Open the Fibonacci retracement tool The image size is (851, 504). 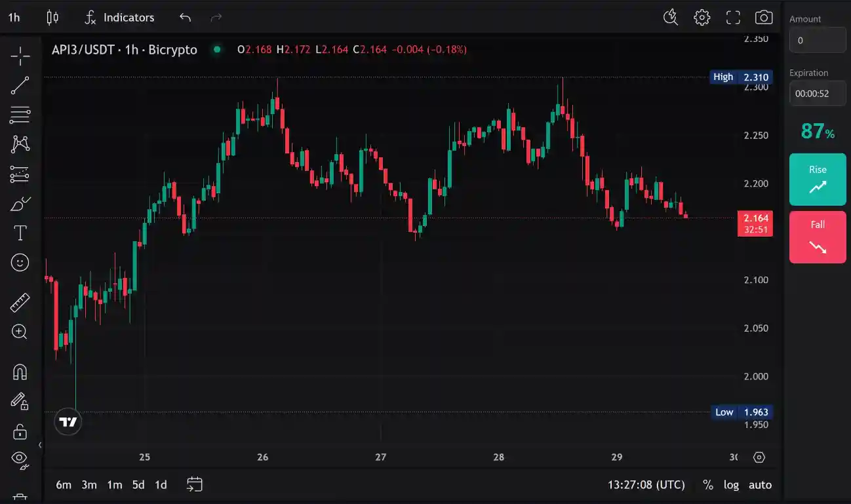click(20, 115)
